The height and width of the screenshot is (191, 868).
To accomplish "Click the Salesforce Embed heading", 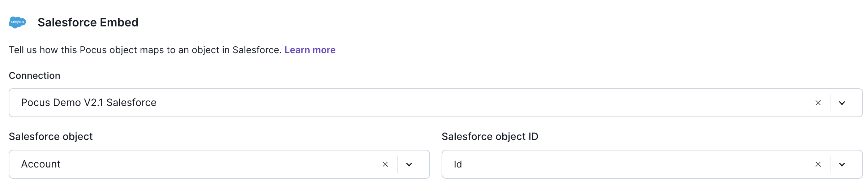I will (x=88, y=22).
